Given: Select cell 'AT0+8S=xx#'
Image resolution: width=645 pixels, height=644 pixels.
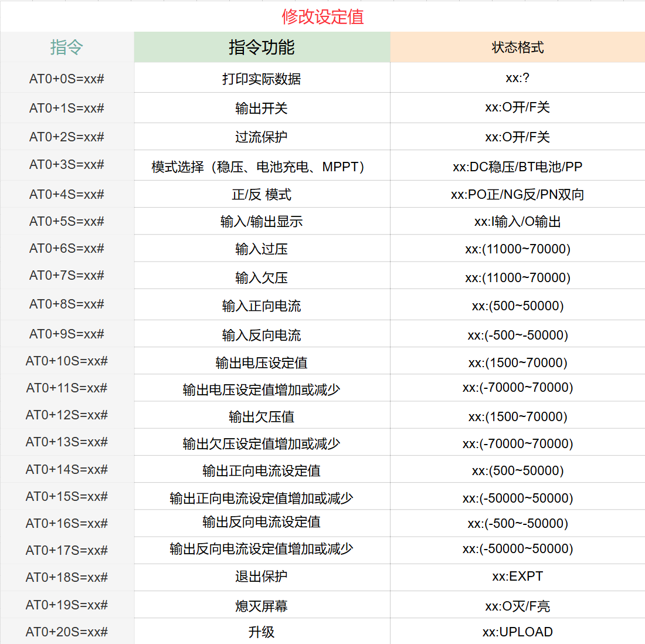Looking at the screenshot, I should 67,304.
